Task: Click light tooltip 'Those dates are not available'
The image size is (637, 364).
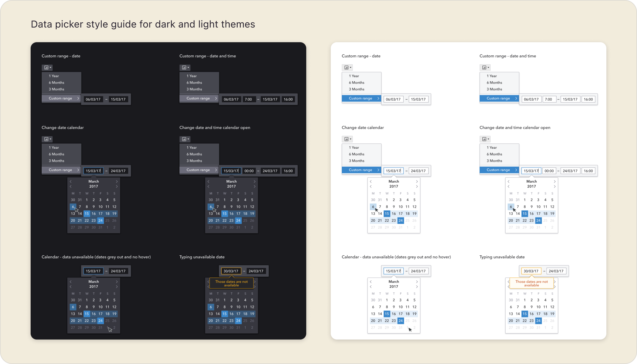Action: pyautogui.click(x=532, y=283)
